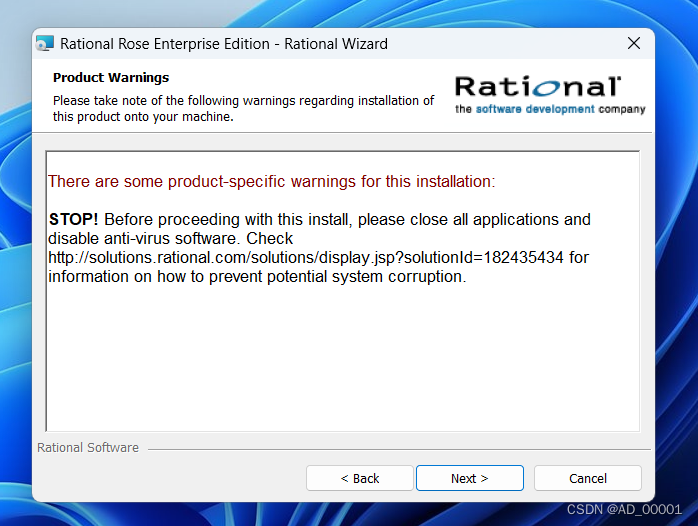Click the bold STOP! warning text
The height and width of the screenshot is (526, 698).
click(73, 219)
